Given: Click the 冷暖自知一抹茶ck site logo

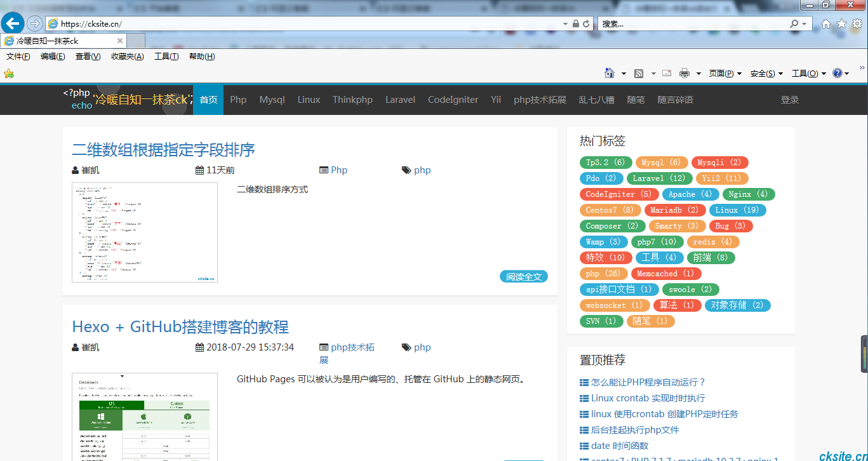Looking at the screenshot, I should [x=128, y=99].
